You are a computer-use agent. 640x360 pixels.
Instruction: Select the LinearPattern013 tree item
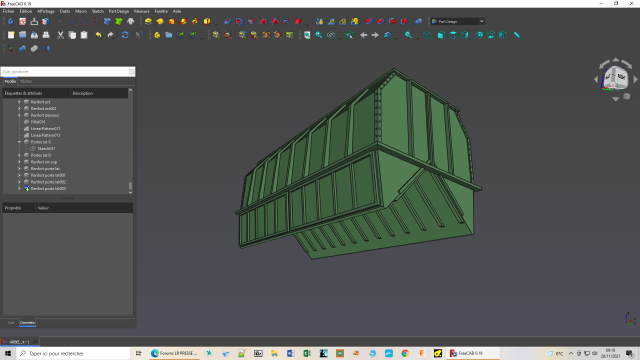45,135
